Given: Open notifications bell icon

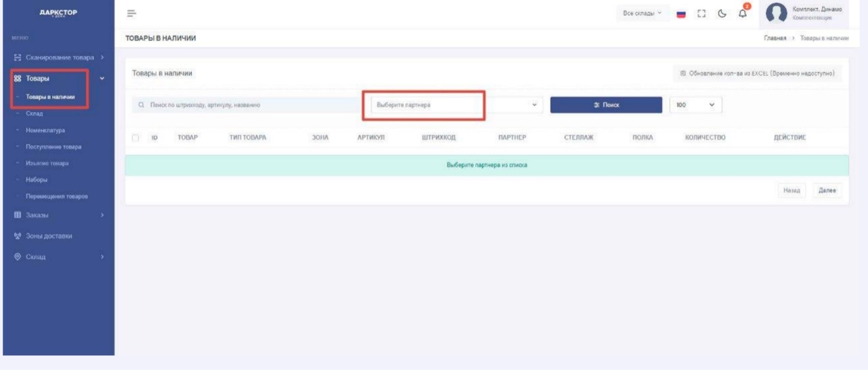Looking at the screenshot, I should point(743,14).
